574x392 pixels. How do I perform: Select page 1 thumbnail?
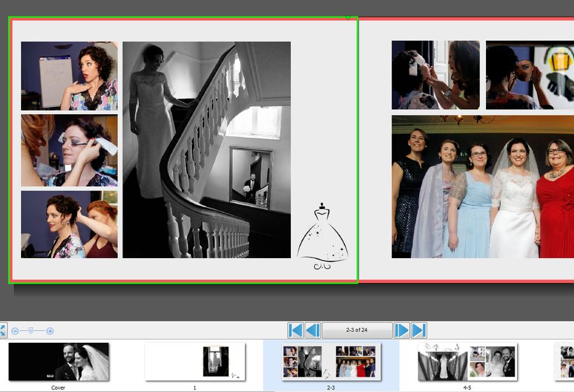point(195,362)
